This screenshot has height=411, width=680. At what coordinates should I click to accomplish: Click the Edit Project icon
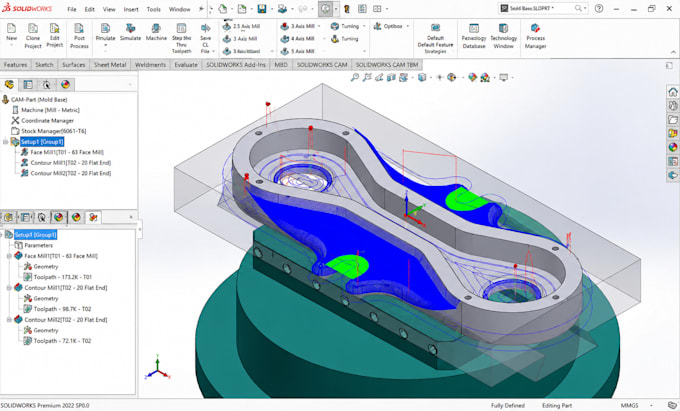coord(55,29)
